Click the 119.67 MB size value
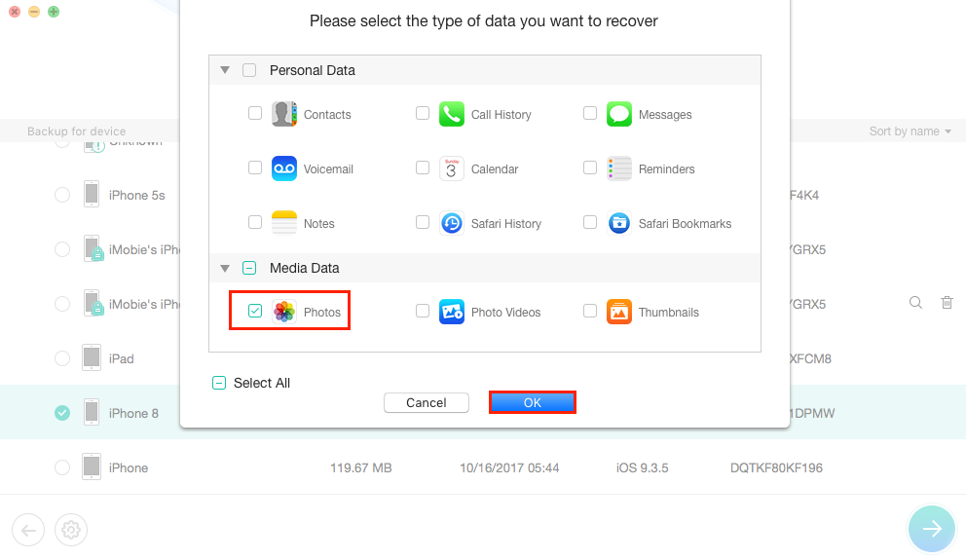Screen dimensions: 966x560 coord(361,467)
